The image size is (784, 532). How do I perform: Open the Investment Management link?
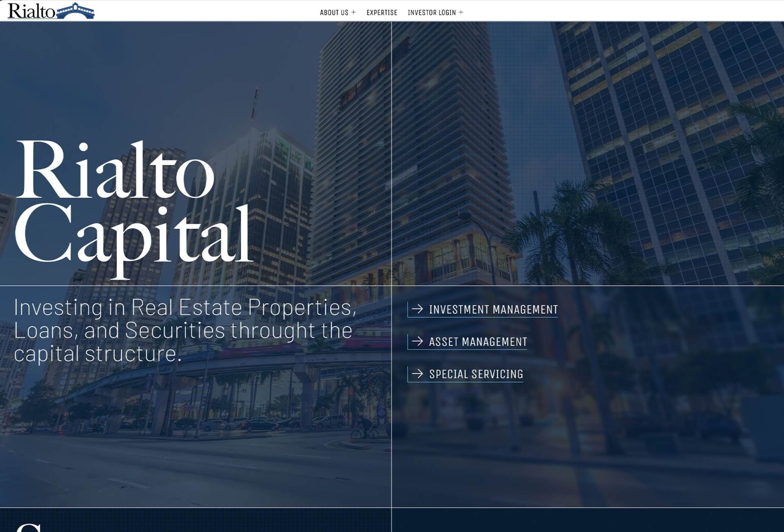click(483, 309)
